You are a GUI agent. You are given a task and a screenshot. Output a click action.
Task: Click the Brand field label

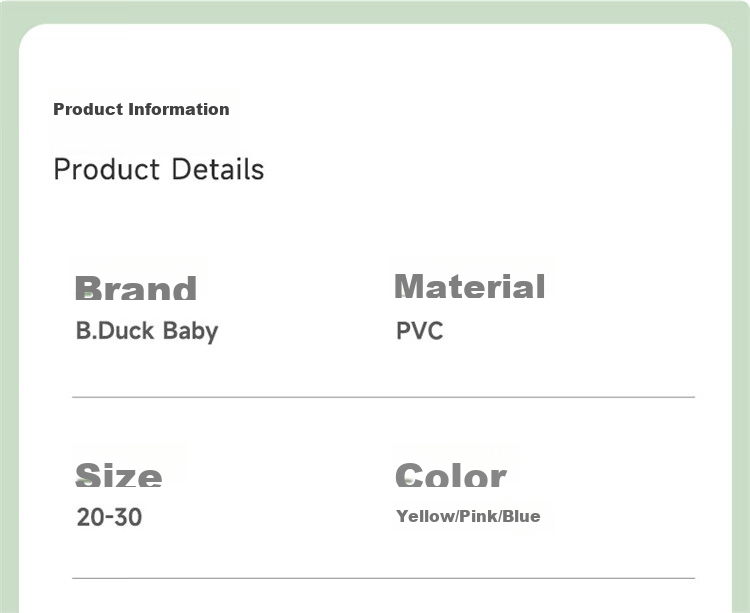[136, 288]
